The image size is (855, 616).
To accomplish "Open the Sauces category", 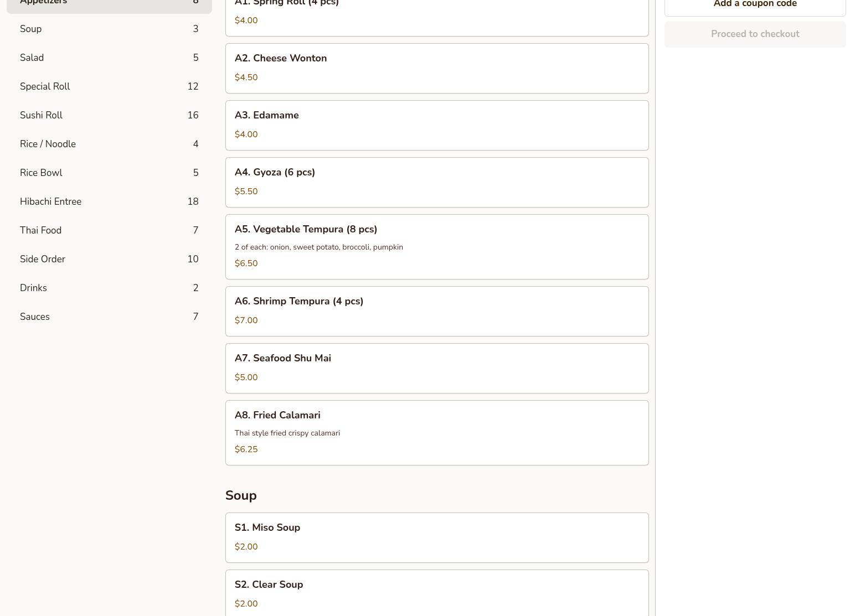I will pyautogui.click(x=109, y=317).
